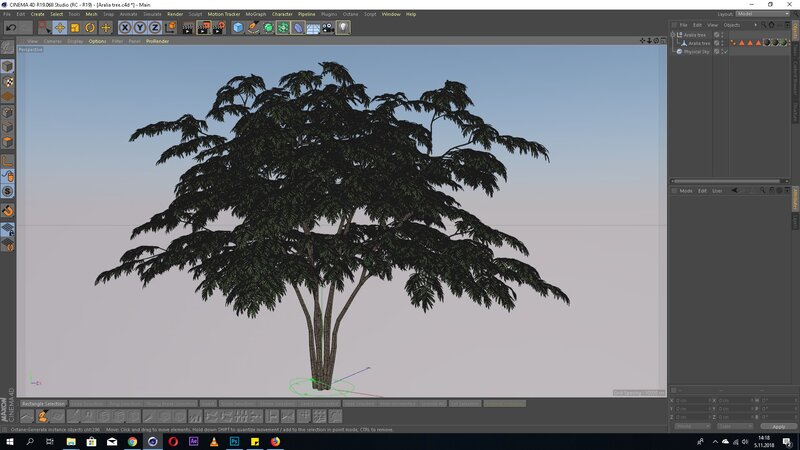
Task: Click the material tag sphere on Aralia tree
Action: pos(766,43)
